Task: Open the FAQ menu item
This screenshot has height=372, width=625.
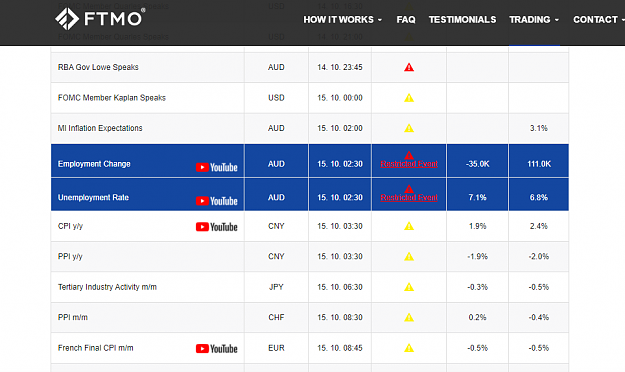Action: point(406,20)
